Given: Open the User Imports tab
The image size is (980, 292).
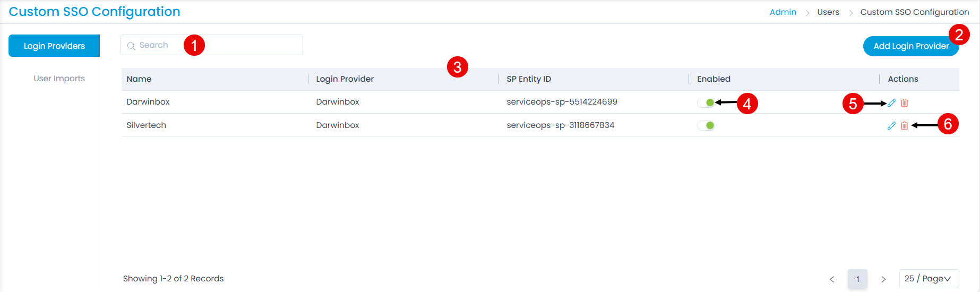Looking at the screenshot, I should click(59, 79).
